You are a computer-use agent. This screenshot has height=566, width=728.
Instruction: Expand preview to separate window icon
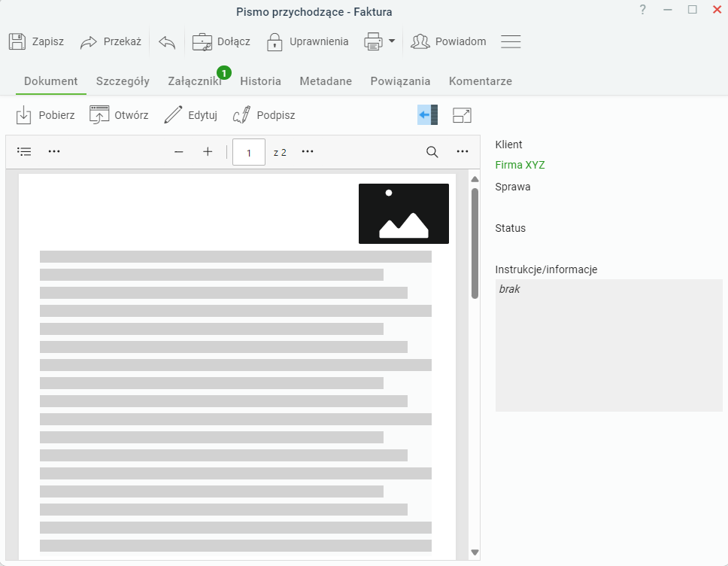pyautogui.click(x=462, y=115)
